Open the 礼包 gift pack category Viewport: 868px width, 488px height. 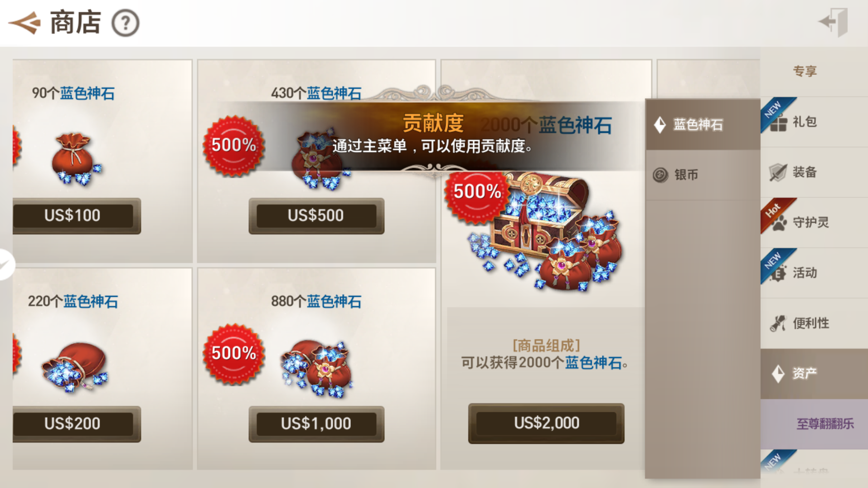pos(814,122)
